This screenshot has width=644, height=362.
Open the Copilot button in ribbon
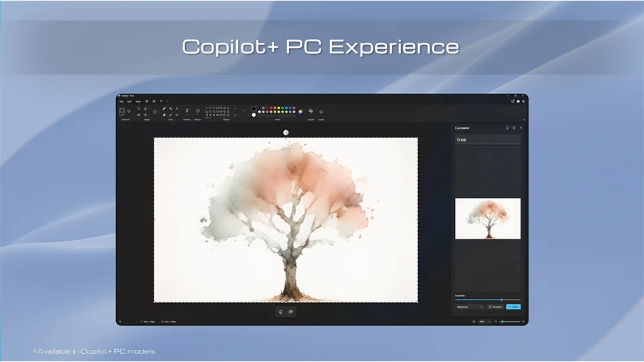click(311, 111)
